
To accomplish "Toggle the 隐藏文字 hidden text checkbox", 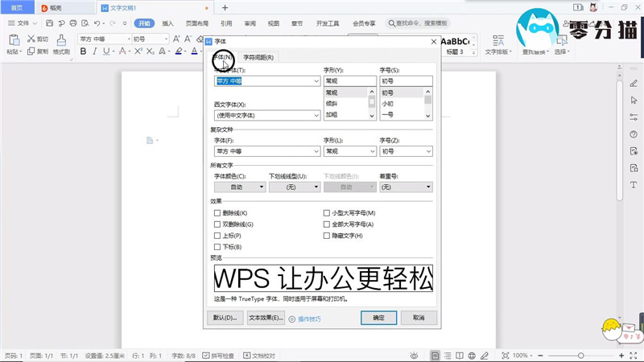I will click(x=327, y=236).
